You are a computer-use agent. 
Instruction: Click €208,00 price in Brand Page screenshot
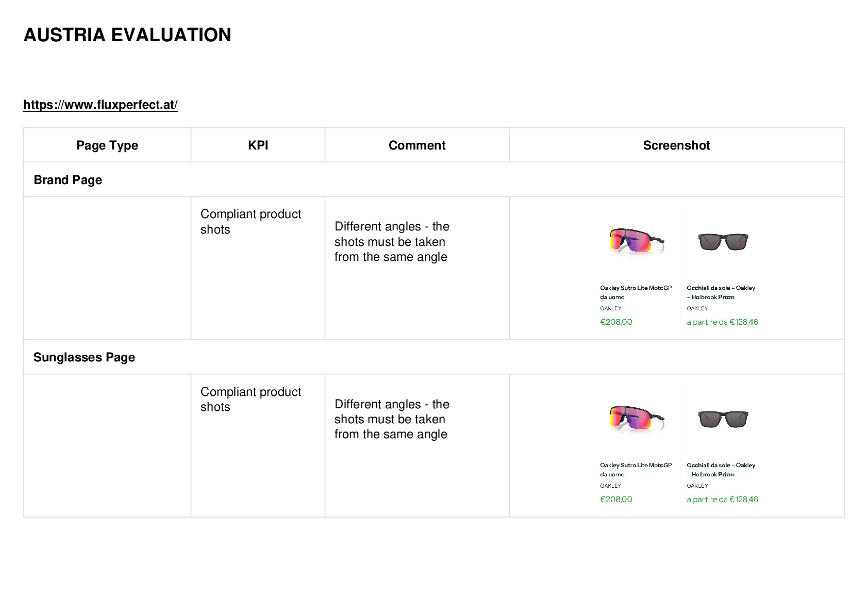click(x=616, y=322)
